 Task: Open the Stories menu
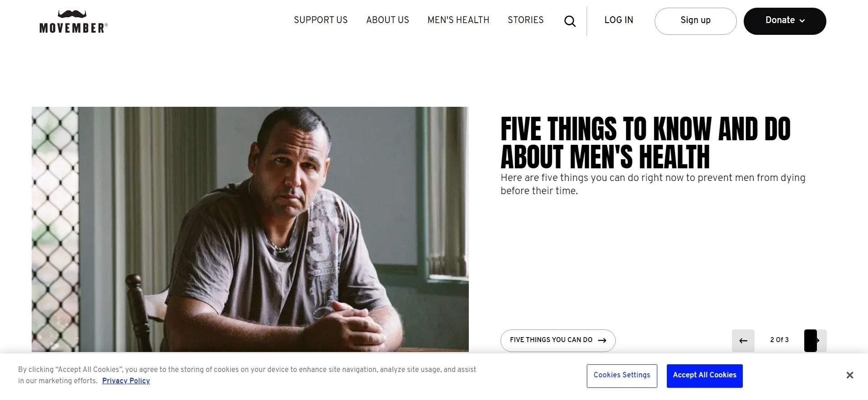[525, 20]
